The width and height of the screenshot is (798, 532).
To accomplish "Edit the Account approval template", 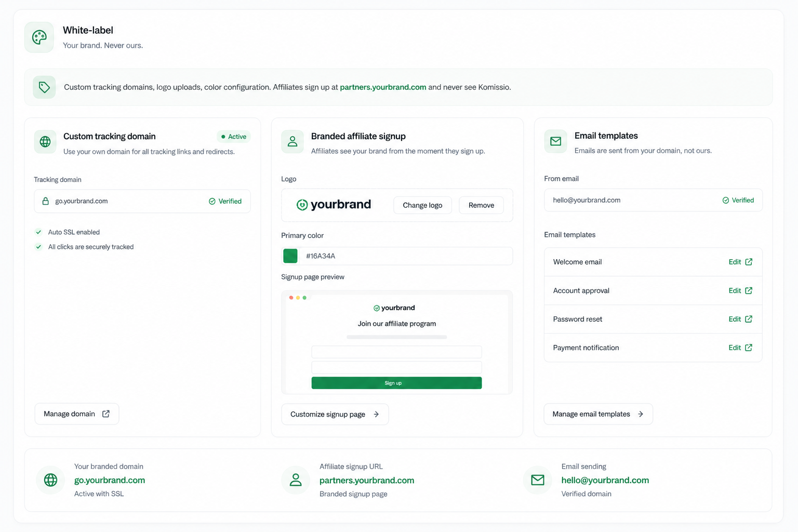I will click(740, 290).
